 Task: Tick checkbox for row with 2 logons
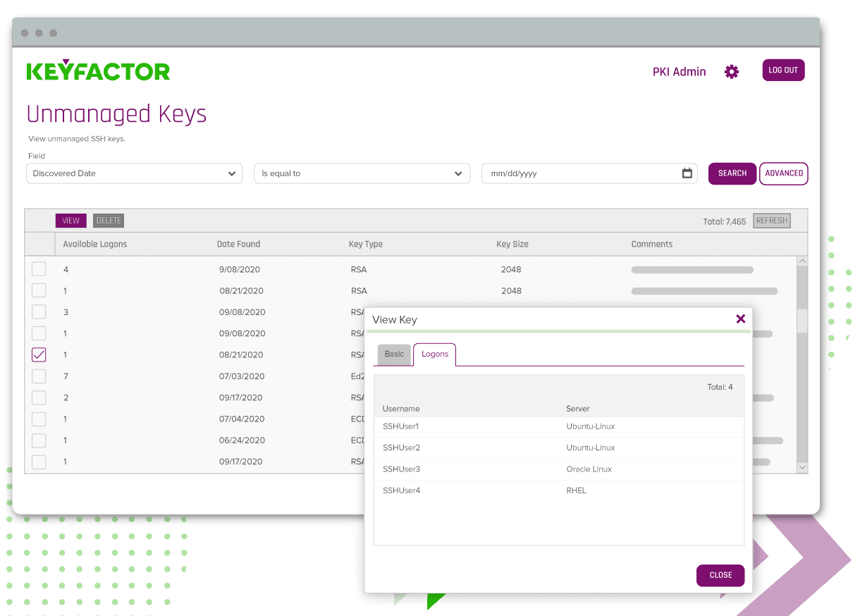[39, 398]
